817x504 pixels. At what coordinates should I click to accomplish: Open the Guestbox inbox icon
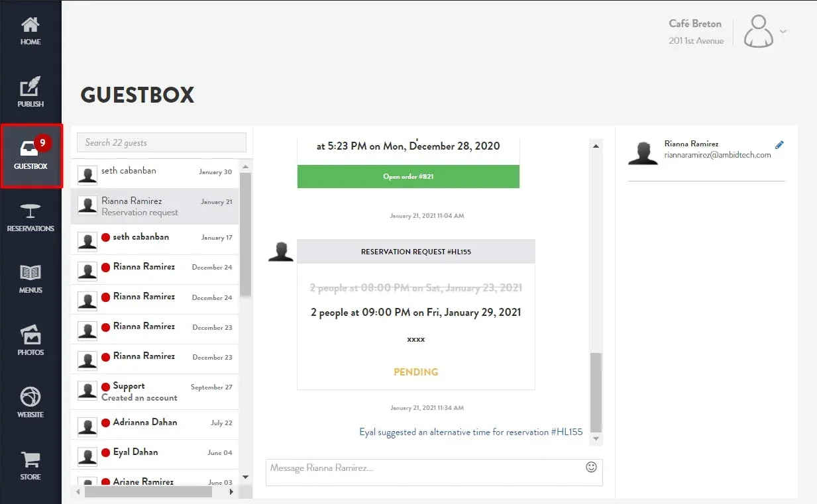[28, 147]
